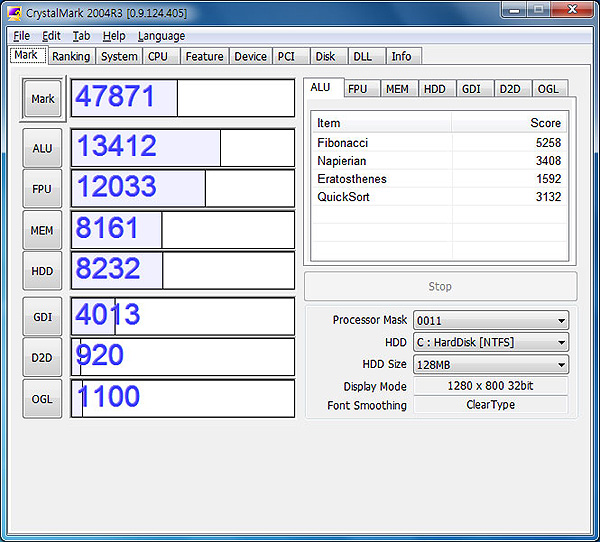Run the HDD benchmark test
This screenshot has width=600, height=542.
42,271
